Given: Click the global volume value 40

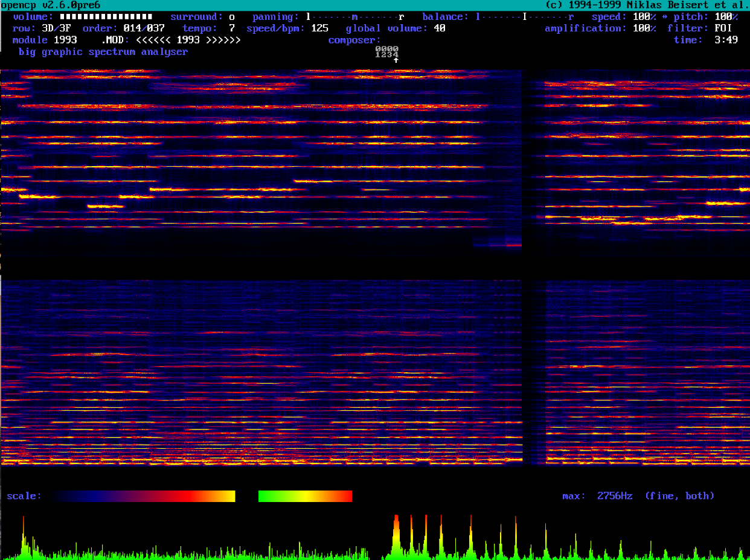Looking at the screenshot, I should point(440,28).
